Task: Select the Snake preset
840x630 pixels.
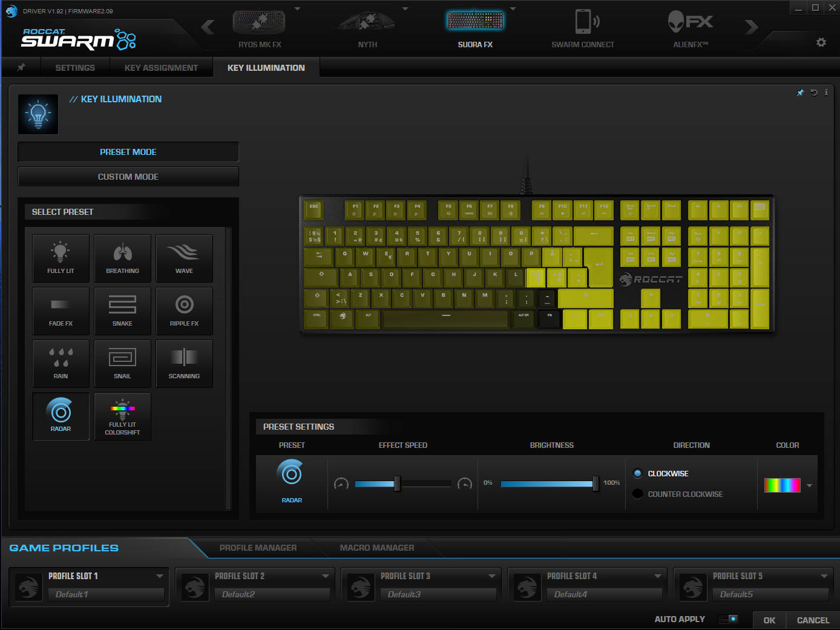Action: point(122,311)
